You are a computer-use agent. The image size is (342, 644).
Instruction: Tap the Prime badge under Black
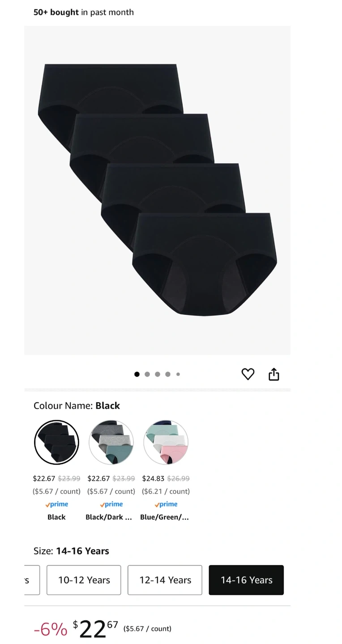coord(56,504)
